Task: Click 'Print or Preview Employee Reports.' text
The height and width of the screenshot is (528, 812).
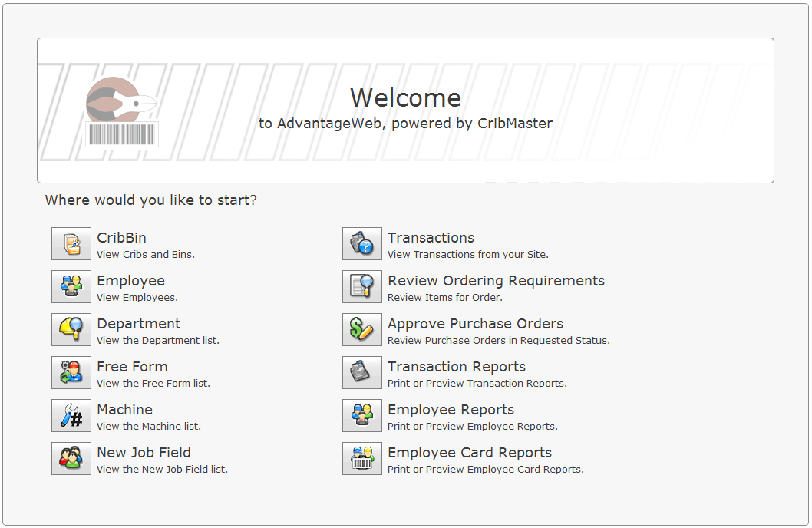Action: (x=472, y=427)
